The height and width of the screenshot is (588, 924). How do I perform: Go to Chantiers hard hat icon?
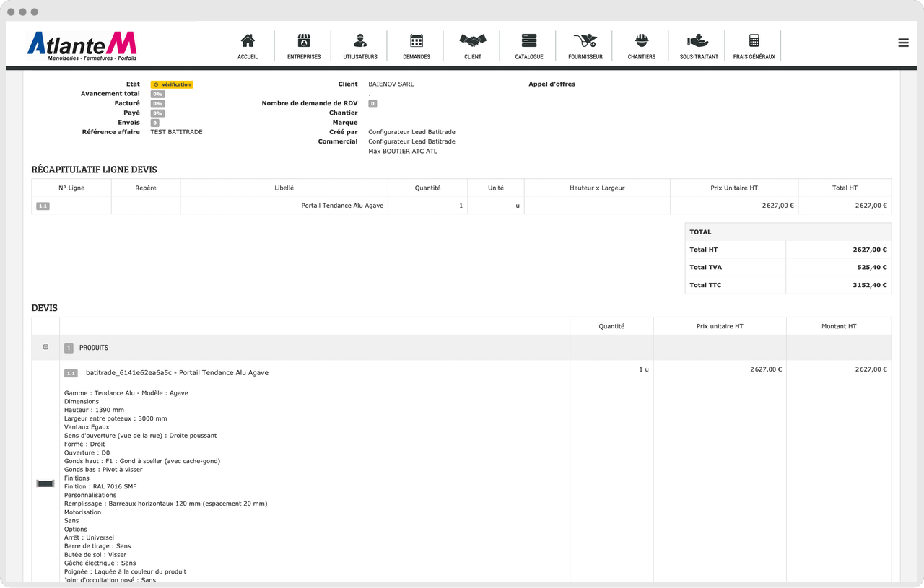[641, 41]
